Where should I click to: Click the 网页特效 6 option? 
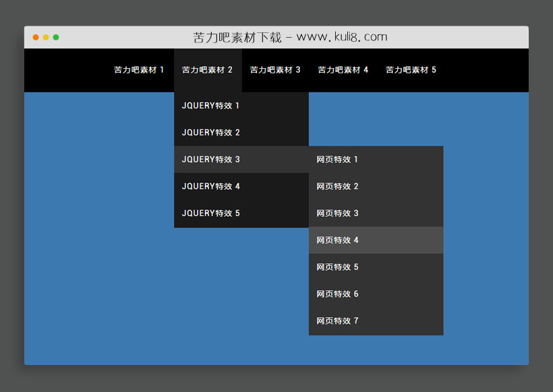tap(337, 294)
